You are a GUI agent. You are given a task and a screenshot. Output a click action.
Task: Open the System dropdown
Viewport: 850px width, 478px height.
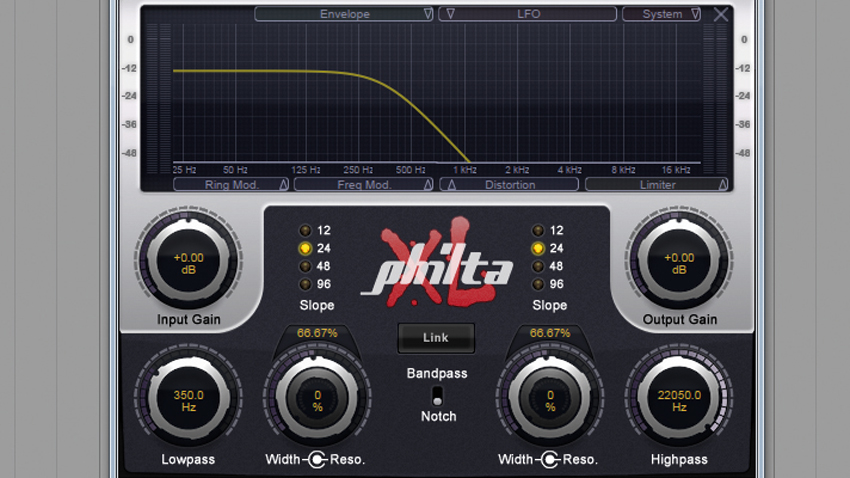click(x=661, y=14)
